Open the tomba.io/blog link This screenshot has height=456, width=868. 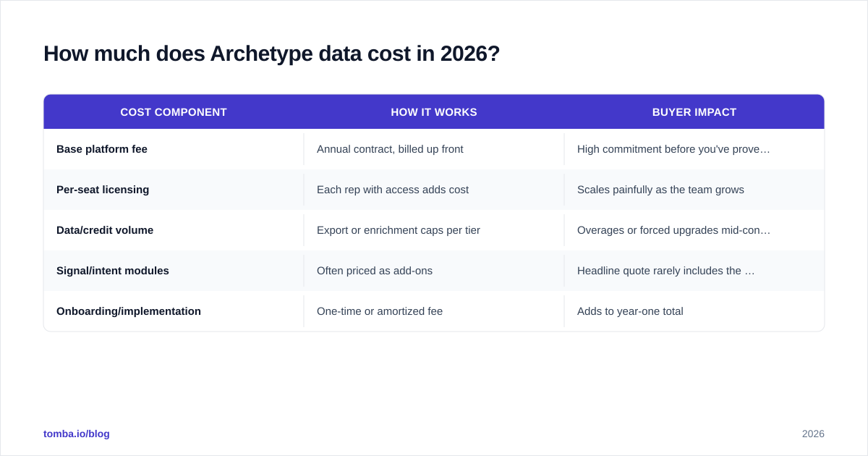[77, 434]
